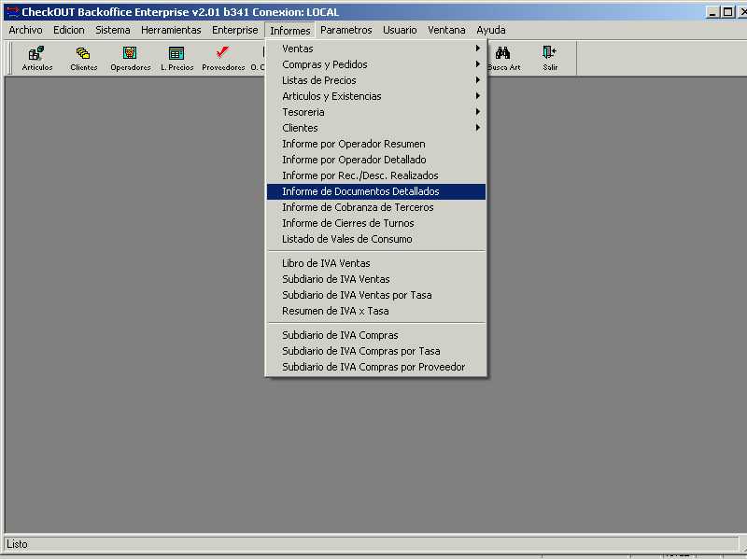Open the Sistema menu
The height and width of the screenshot is (560, 747).
[112, 30]
